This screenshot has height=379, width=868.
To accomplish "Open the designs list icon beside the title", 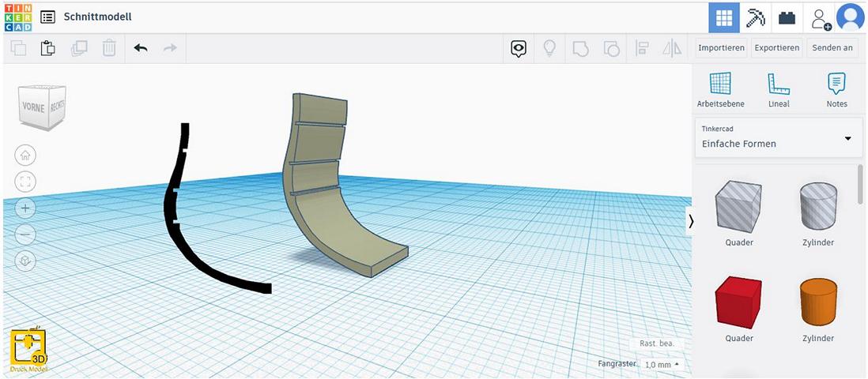I will coord(47,17).
